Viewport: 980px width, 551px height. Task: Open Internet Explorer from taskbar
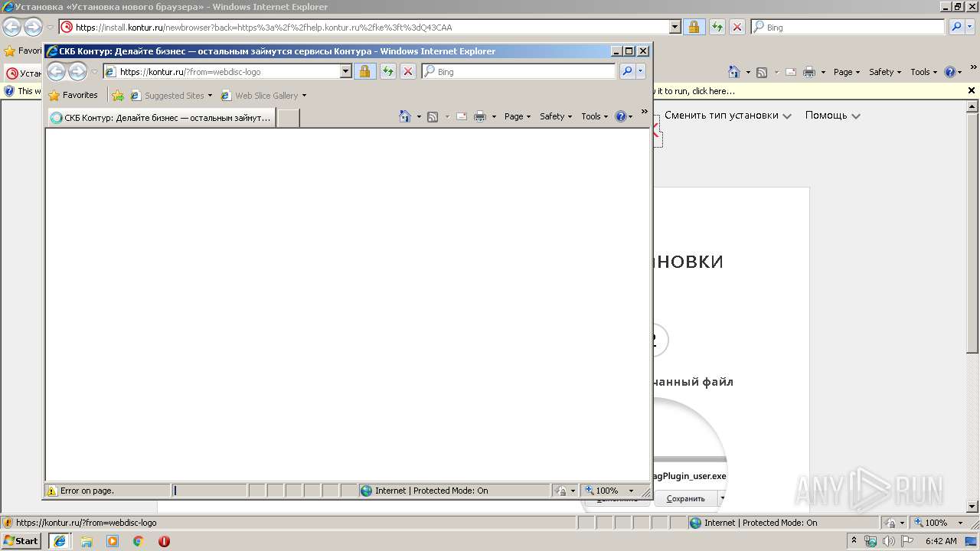point(60,541)
